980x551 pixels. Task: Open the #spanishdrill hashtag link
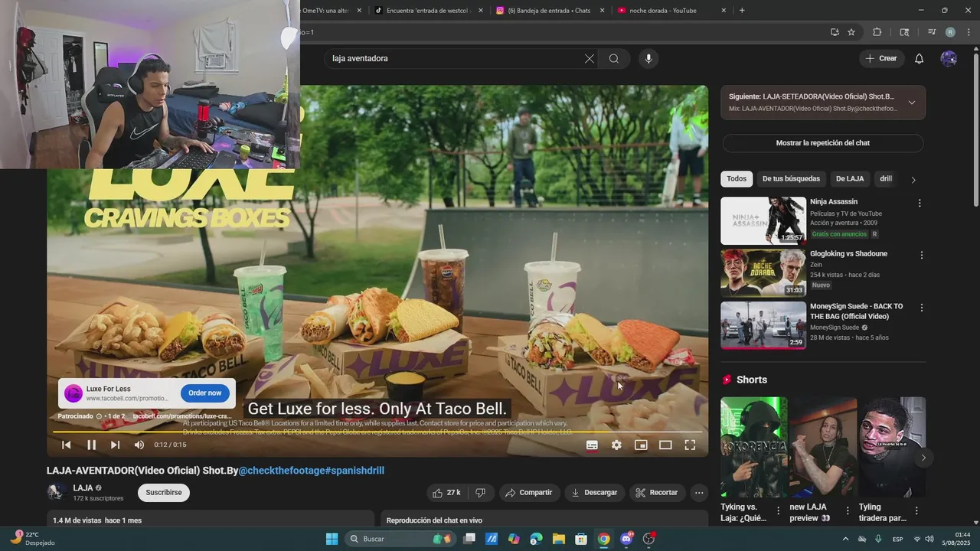click(354, 471)
